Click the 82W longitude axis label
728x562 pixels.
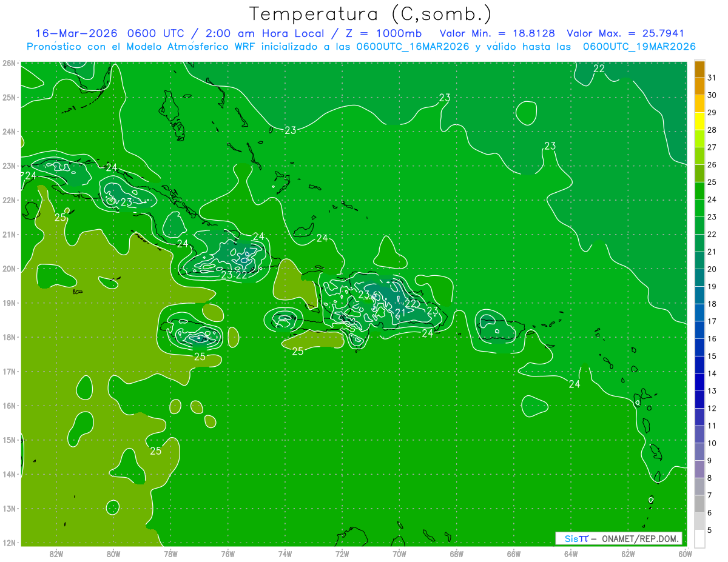(56, 553)
